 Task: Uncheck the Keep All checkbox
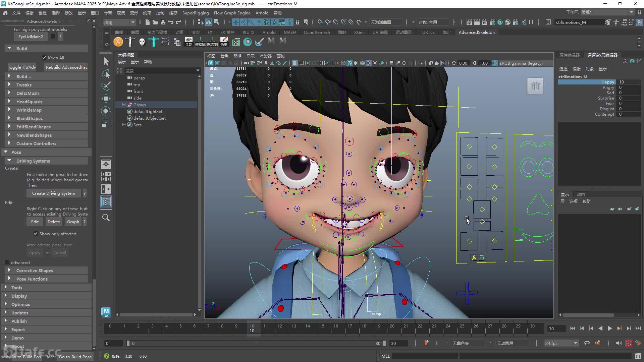(44, 58)
